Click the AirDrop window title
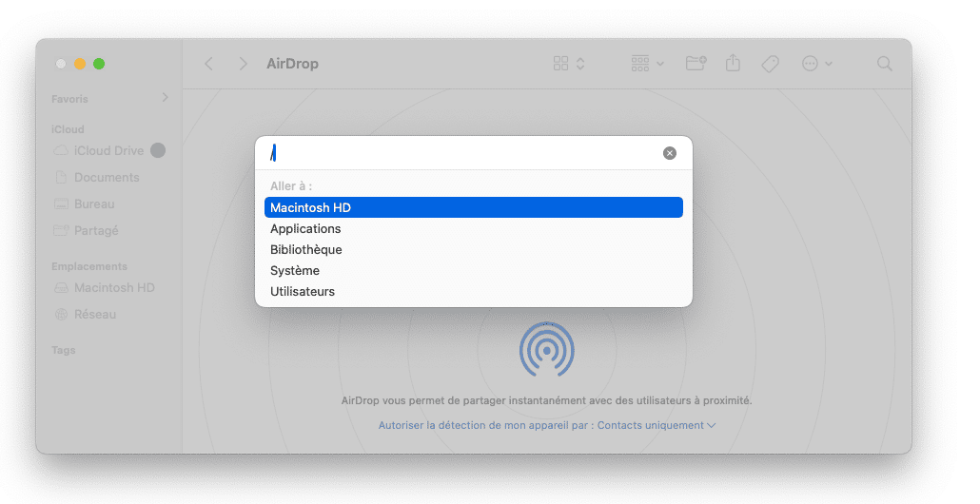 292,64
